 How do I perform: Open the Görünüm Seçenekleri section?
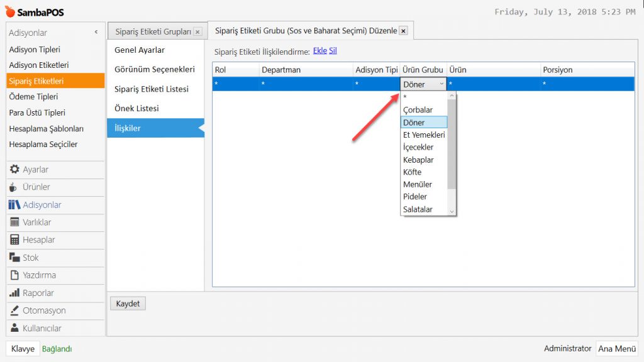tap(155, 69)
